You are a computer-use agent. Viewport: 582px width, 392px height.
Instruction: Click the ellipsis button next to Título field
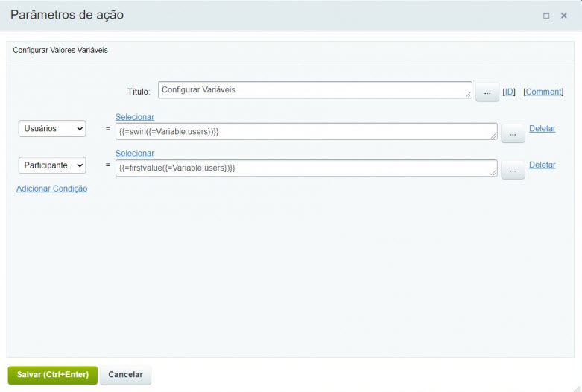pos(487,92)
